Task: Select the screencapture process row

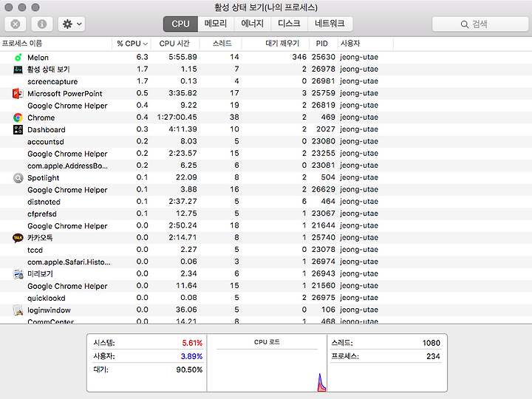Action: (x=266, y=81)
